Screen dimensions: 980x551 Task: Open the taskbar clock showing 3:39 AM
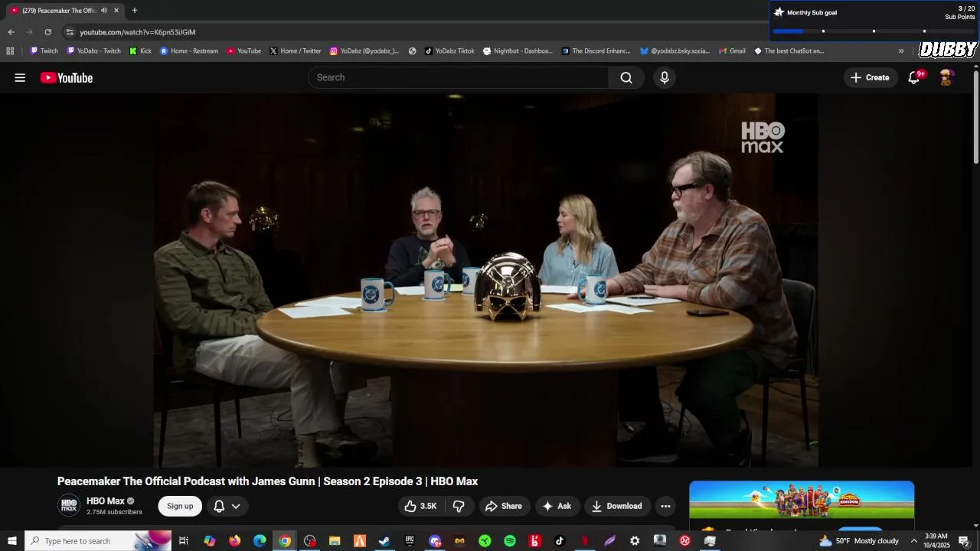pyautogui.click(x=936, y=541)
